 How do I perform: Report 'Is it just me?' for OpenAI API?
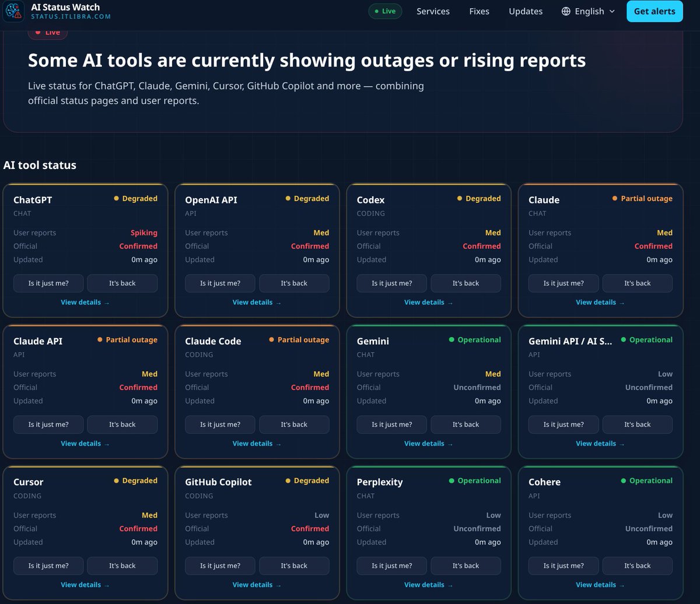click(x=220, y=283)
